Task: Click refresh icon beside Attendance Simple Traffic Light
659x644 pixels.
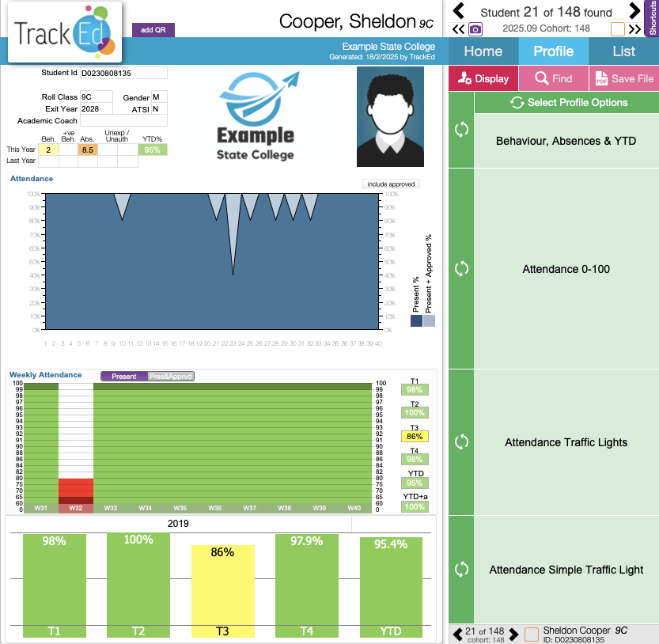Action: coord(462,570)
